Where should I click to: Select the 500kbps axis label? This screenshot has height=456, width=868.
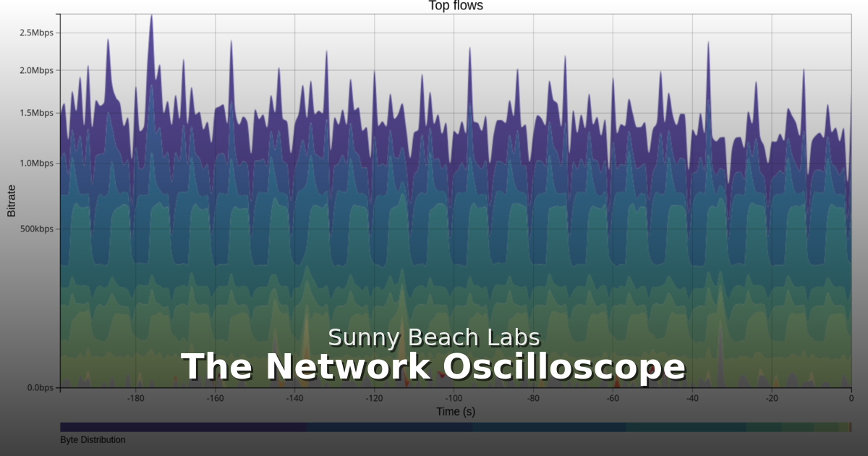pos(38,229)
